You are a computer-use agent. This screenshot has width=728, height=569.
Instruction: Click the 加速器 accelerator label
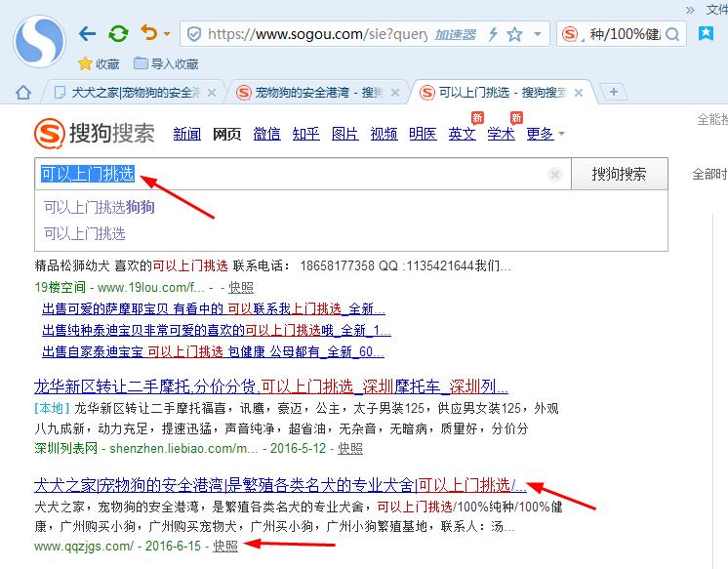pos(455,34)
